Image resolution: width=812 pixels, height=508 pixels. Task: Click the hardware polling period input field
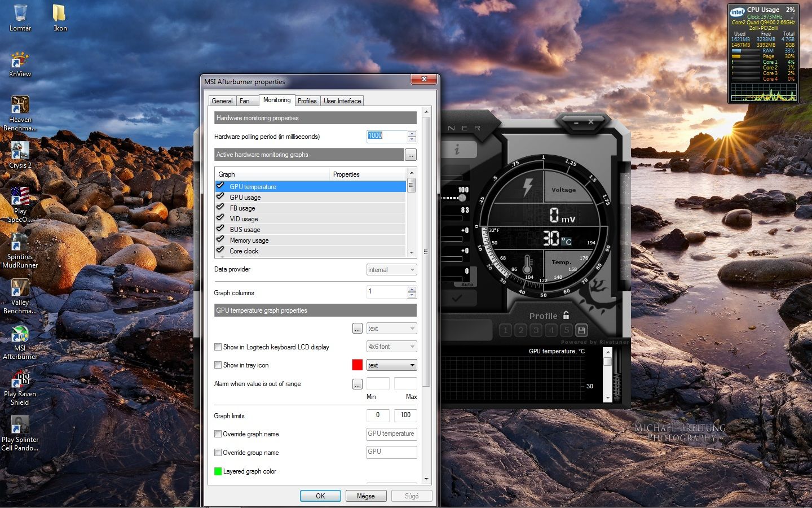387,136
